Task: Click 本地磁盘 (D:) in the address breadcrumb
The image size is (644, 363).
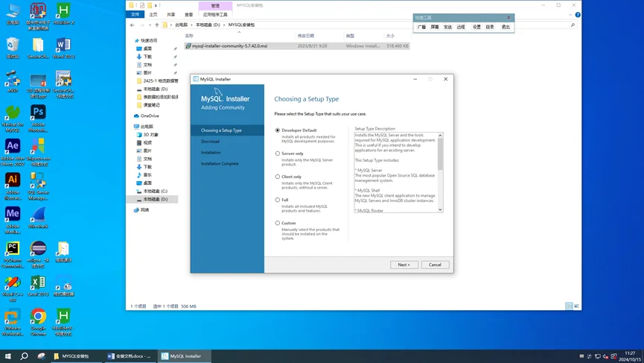Action: [208, 25]
